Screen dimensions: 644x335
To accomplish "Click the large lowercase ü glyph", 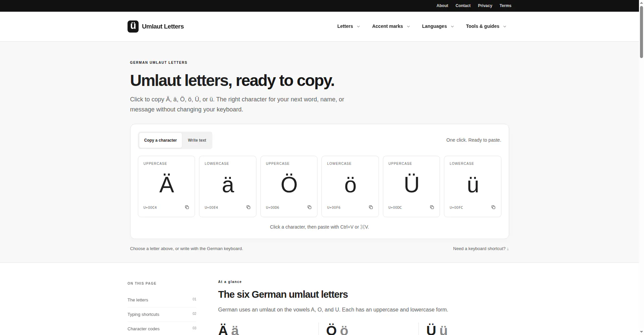I will coord(473,185).
